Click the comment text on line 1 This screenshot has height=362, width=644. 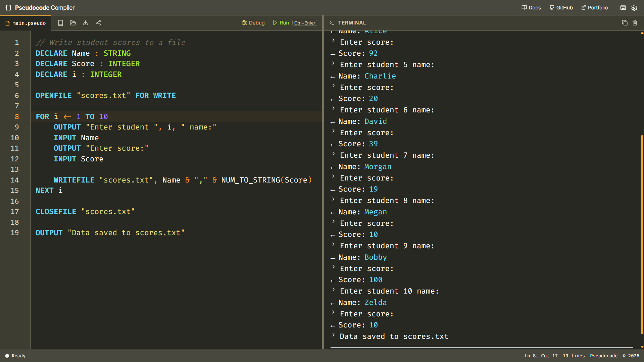coord(111,43)
